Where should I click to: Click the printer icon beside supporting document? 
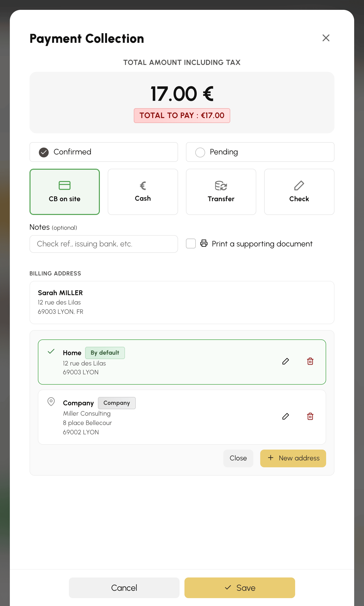click(204, 243)
